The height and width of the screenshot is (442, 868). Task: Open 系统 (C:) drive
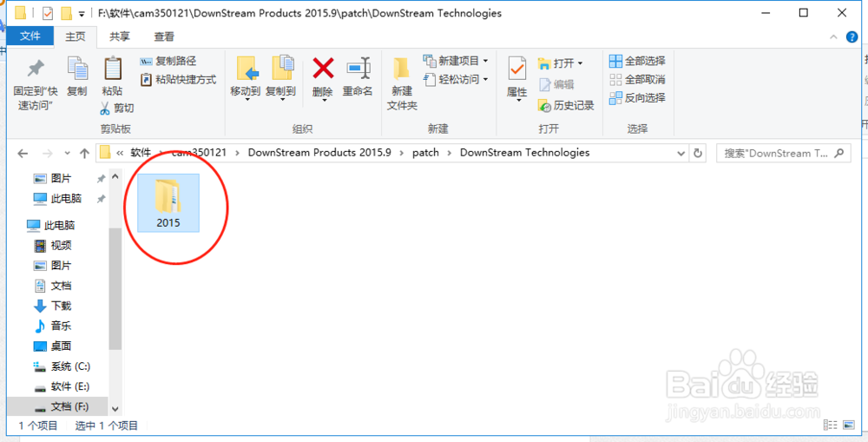click(x=61, y=366)
